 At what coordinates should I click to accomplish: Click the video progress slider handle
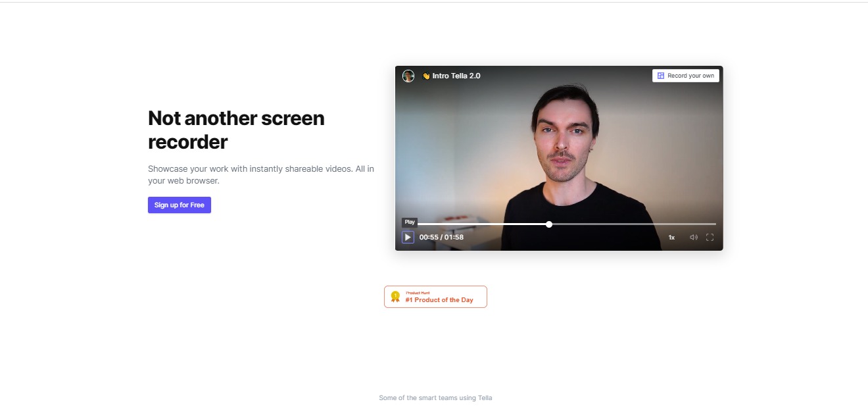tap(549, 224)
